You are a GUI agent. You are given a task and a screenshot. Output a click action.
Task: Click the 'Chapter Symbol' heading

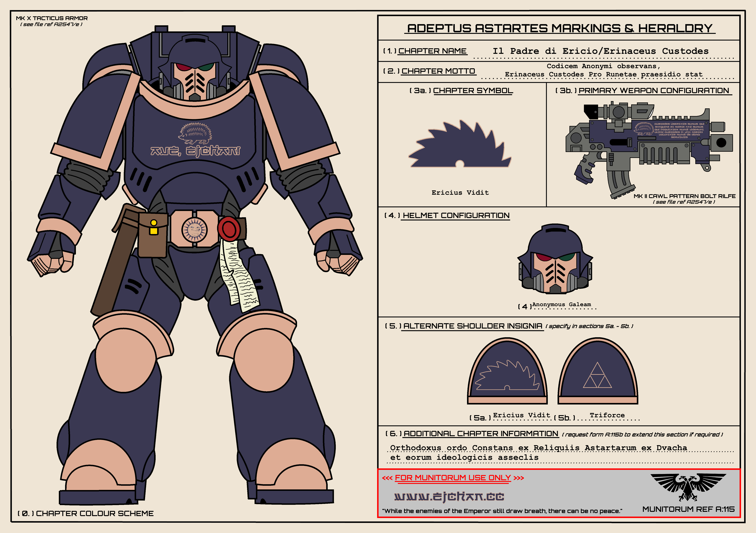click(473, 91)
